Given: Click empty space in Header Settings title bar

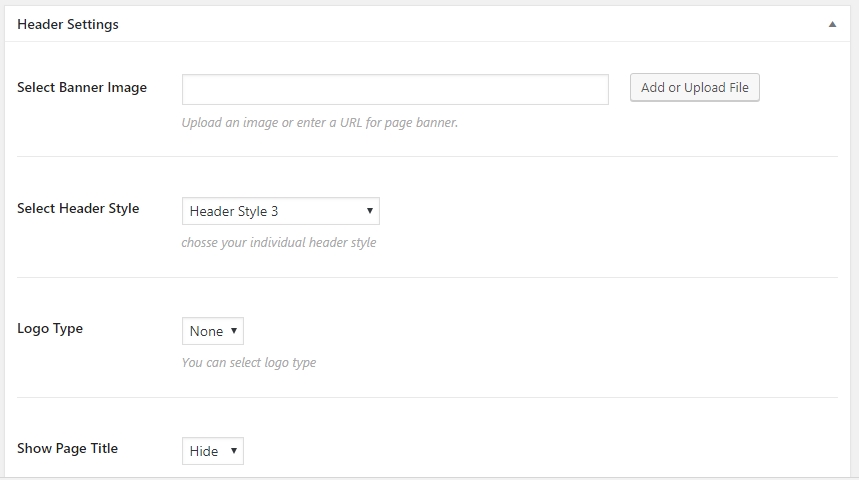Looking at the screenshot, I should pyautogui.click(x=450, y=25).
